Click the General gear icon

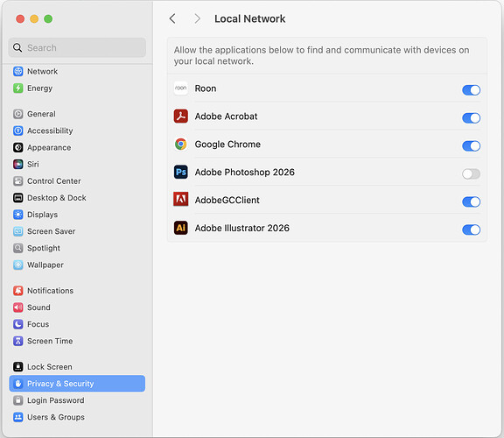[18, 114]
